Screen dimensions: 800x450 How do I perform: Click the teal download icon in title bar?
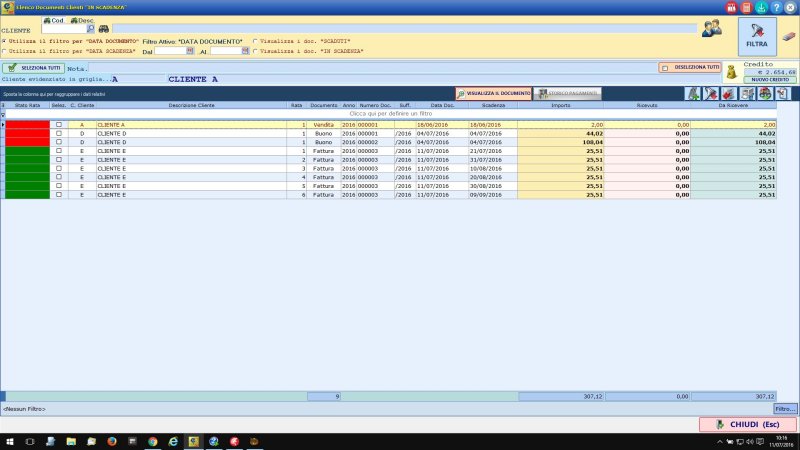pyautogui.click(x=761, y=7)
